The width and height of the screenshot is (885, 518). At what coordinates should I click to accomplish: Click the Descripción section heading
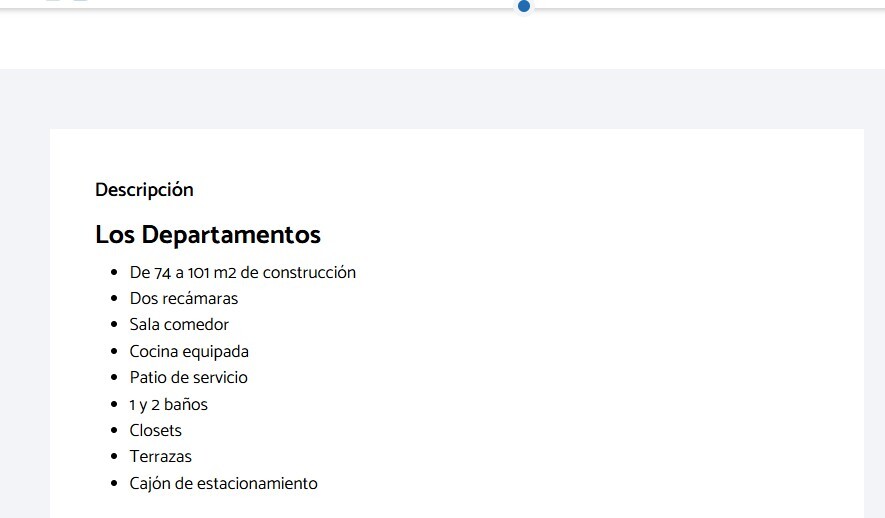point(144,190)
